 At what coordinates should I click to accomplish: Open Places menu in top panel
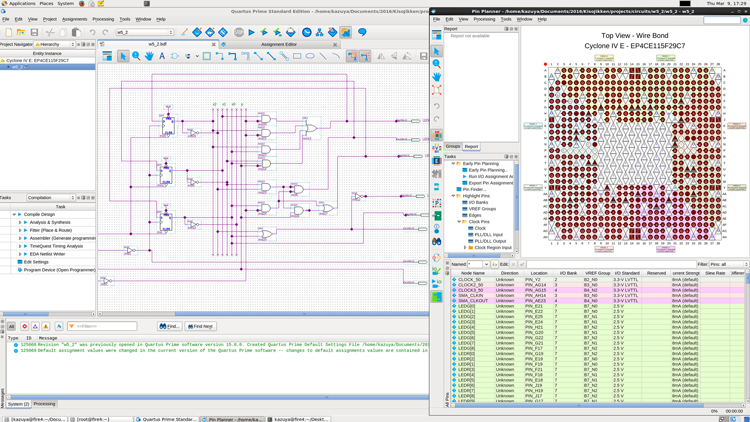pos(46,3)
